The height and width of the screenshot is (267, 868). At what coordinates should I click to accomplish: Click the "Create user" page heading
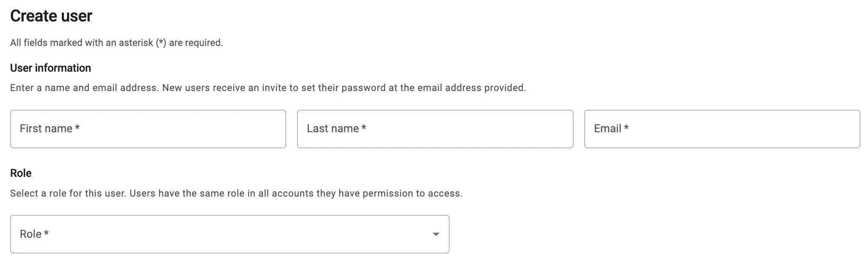pos(51,16)
